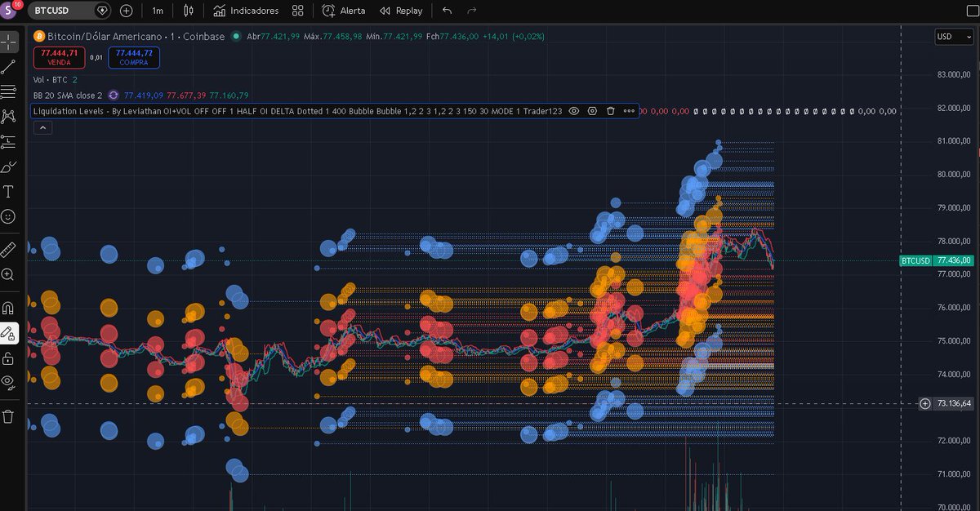Toggle magnet mode for drawings
Viewport: 980px width, 511px height.
8,308
